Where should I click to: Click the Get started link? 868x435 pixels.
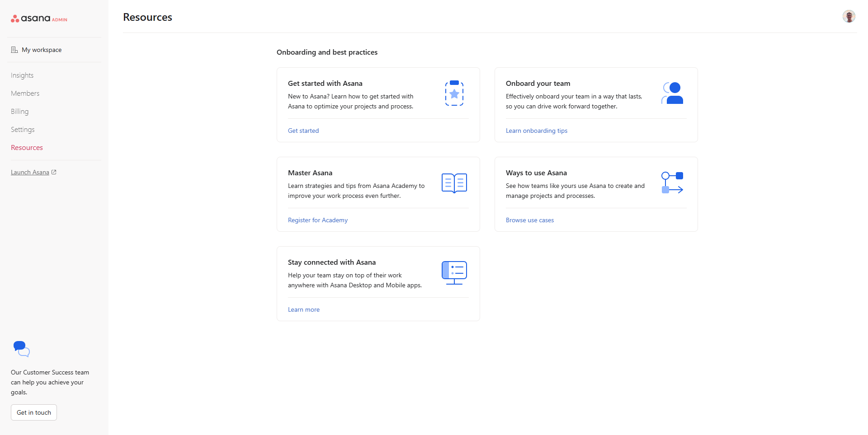tap(303, 131)
